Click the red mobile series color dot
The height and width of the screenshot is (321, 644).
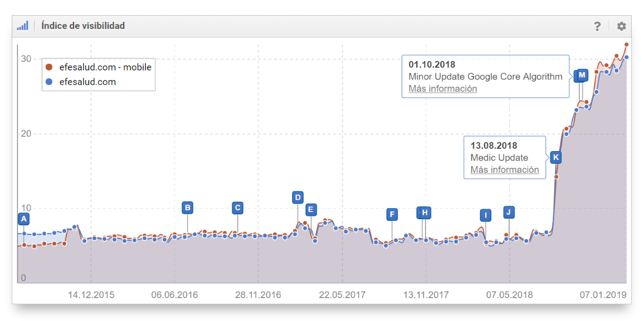pos(49,67)
